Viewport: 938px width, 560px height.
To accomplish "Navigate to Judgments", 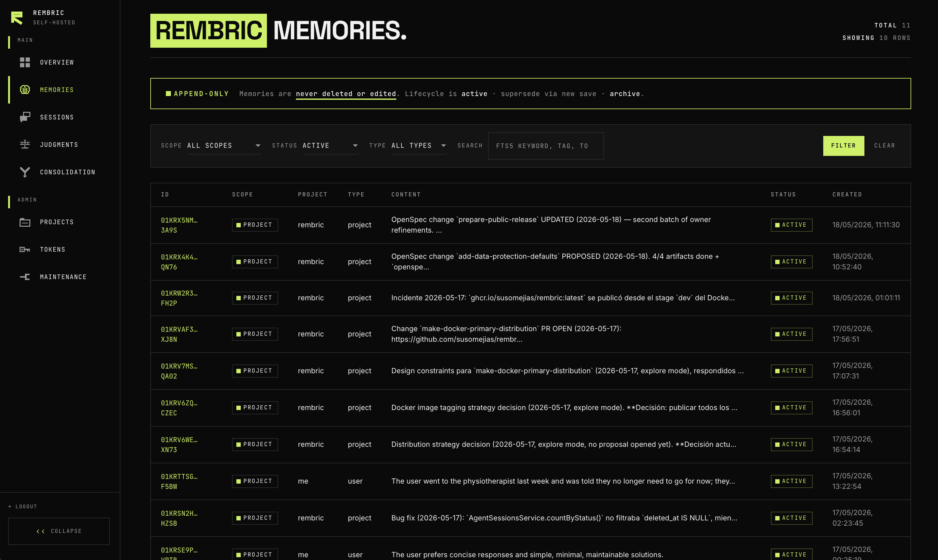I will click(x=59, y=145).
